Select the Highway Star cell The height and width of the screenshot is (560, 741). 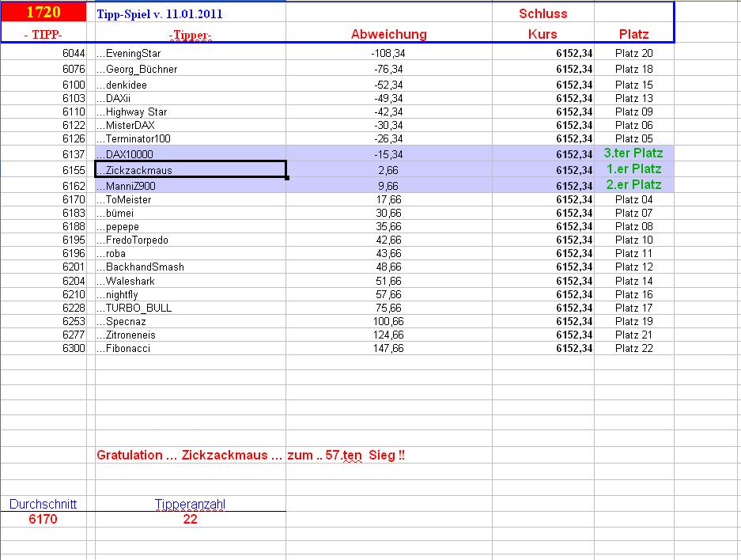tap(191, 112)
